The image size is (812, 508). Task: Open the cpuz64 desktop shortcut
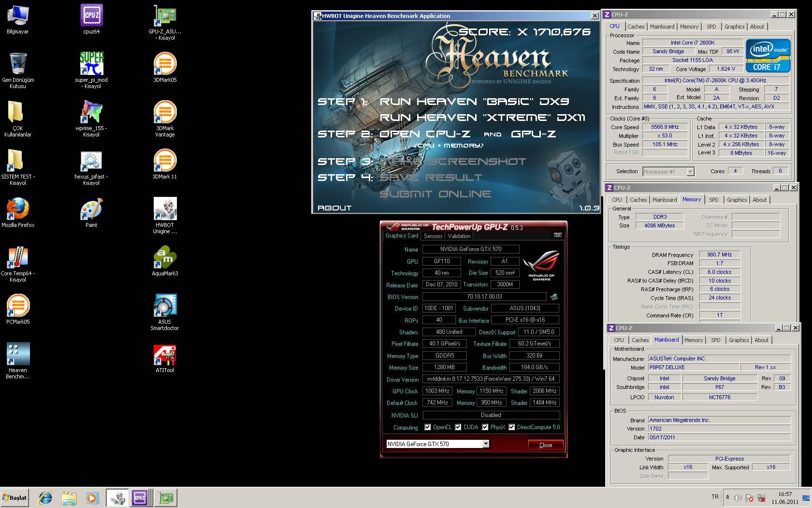[91, 19]
